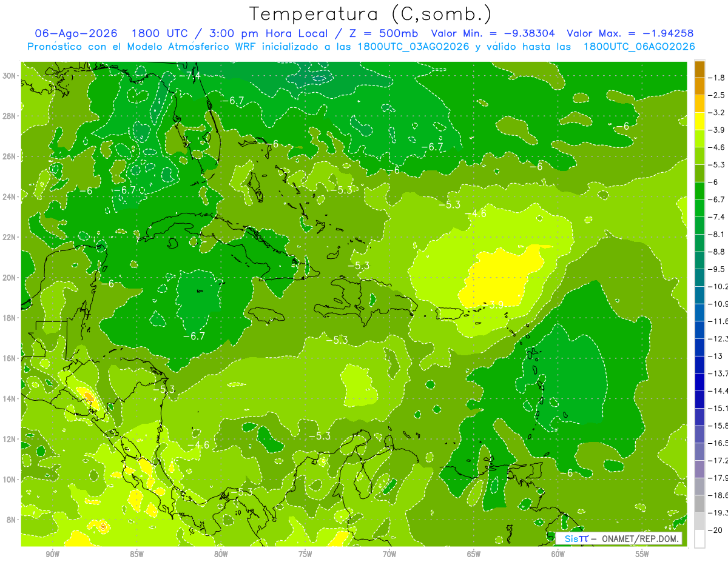The width and height of the screenshot is (728, 562).
Task: Click the 70W longitude label
Action: (389, 554)
